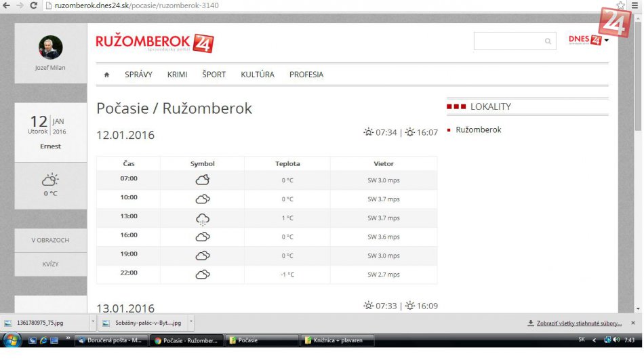Image resolution: width=644 pixels, height=362 pixels.
Task: Go to the site home icon
Action: (x=106, y=75)
